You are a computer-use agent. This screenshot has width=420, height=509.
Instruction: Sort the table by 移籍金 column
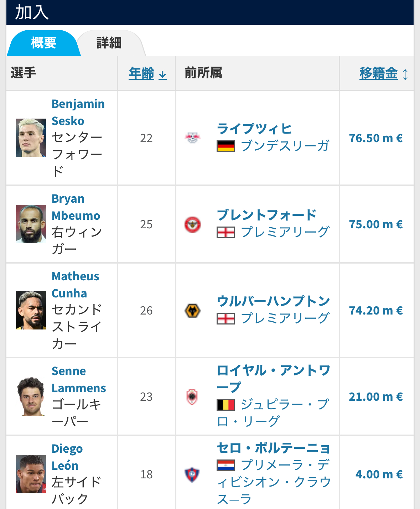(378, 73)
